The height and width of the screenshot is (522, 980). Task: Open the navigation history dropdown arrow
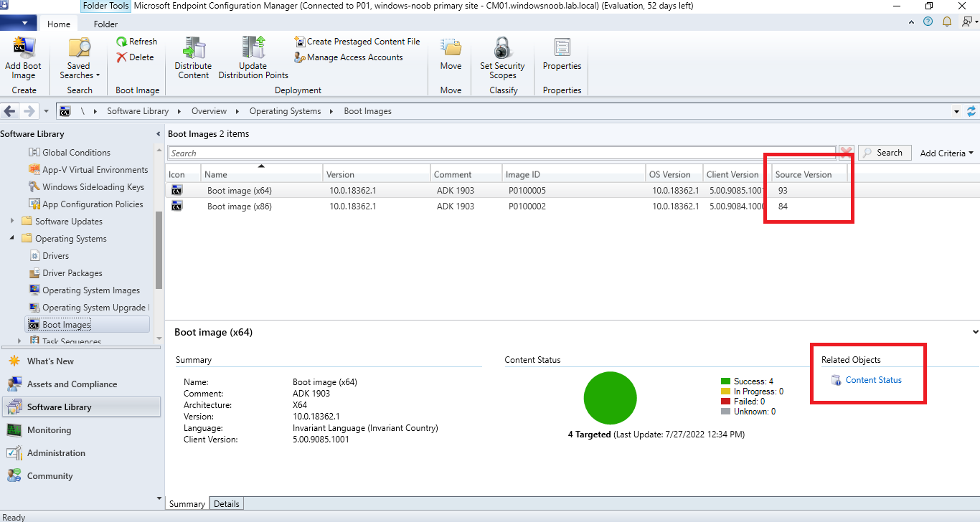(x=46, y=112)
